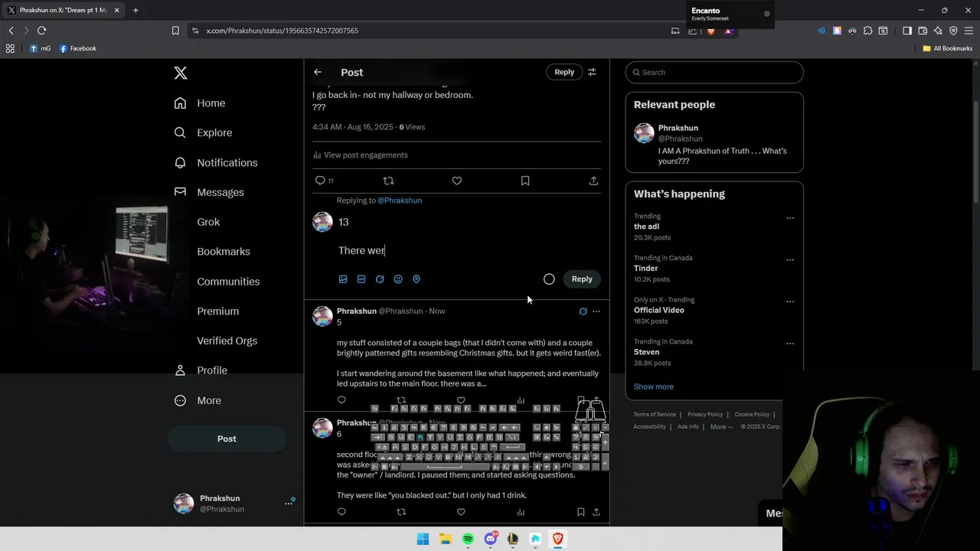This screenshot has width=980, height=551.
Task: Click the Grok icon on the post numbered 5
Action: (x=583, y=311)
